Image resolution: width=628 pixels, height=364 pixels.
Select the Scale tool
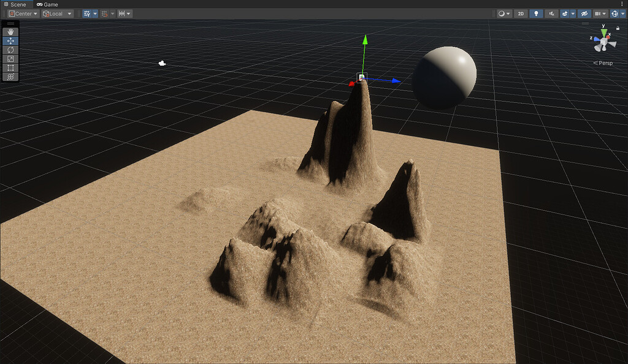[x=10, y=59]
